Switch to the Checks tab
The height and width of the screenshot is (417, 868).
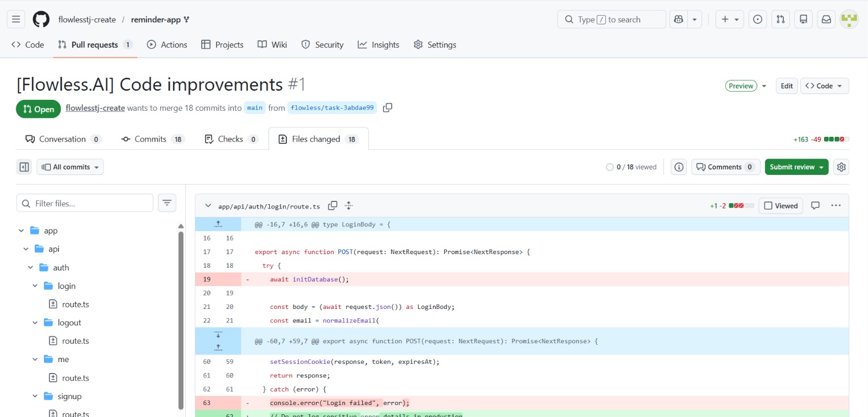[231, 139]
